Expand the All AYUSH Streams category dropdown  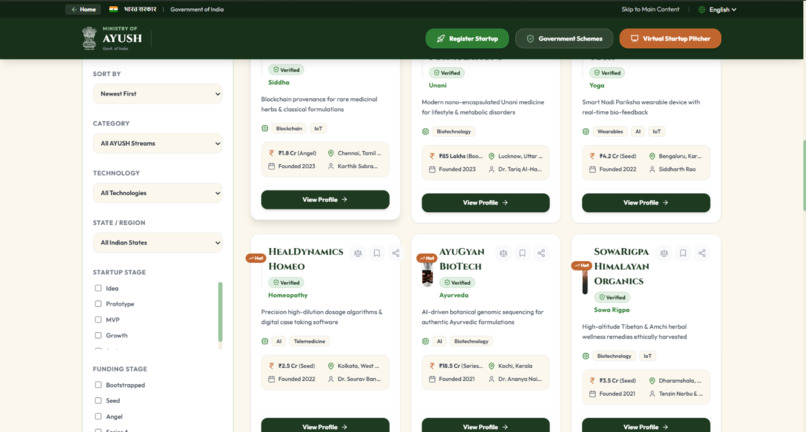[158, 143]
